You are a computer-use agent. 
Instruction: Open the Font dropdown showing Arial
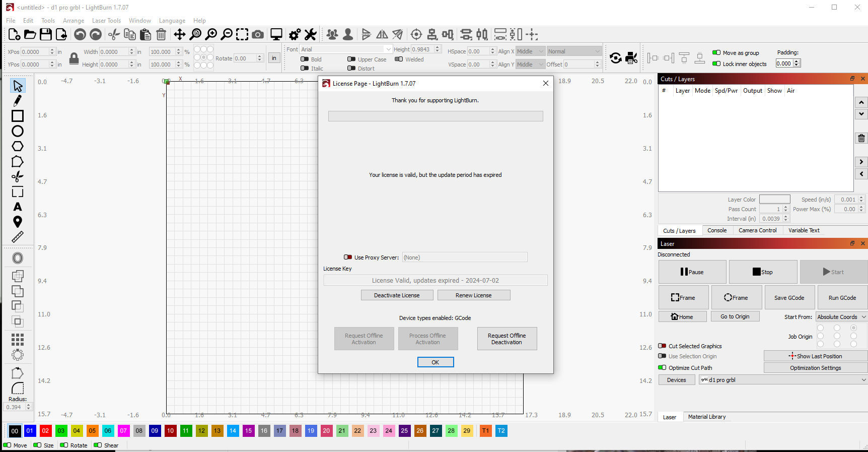tap(346, 49)
